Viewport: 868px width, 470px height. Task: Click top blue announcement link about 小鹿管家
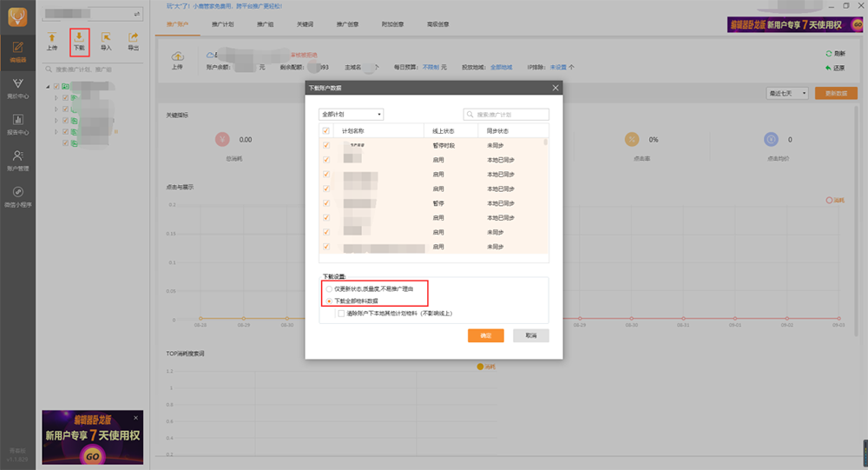[x=224, y=6]
